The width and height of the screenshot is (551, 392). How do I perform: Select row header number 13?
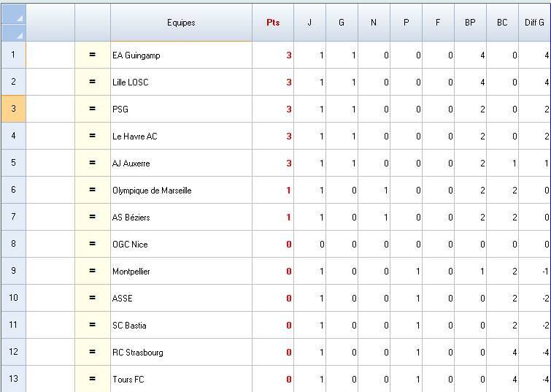13,380
